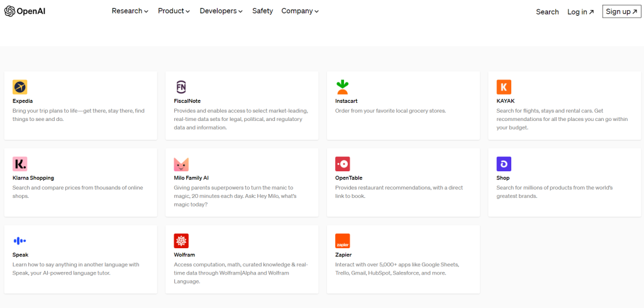Screen dimensions: 644x308
Task: Expand the Research menu
Action: point(130,11)
